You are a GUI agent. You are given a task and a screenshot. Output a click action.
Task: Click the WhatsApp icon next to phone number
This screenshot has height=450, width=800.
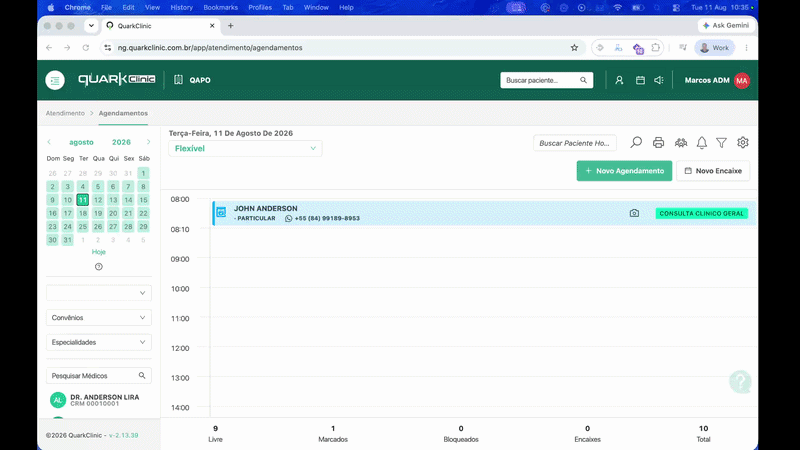288,218
